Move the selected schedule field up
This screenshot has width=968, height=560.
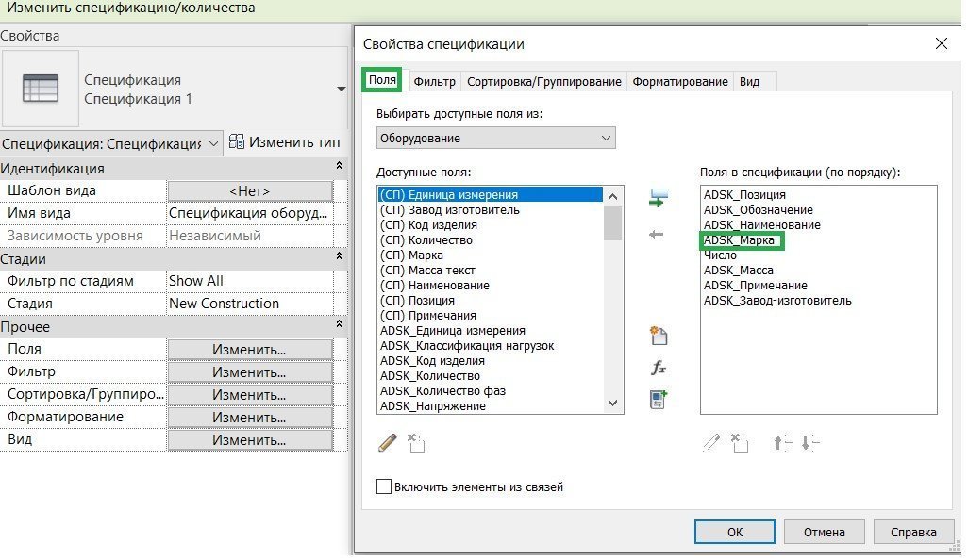coord(782,442)
